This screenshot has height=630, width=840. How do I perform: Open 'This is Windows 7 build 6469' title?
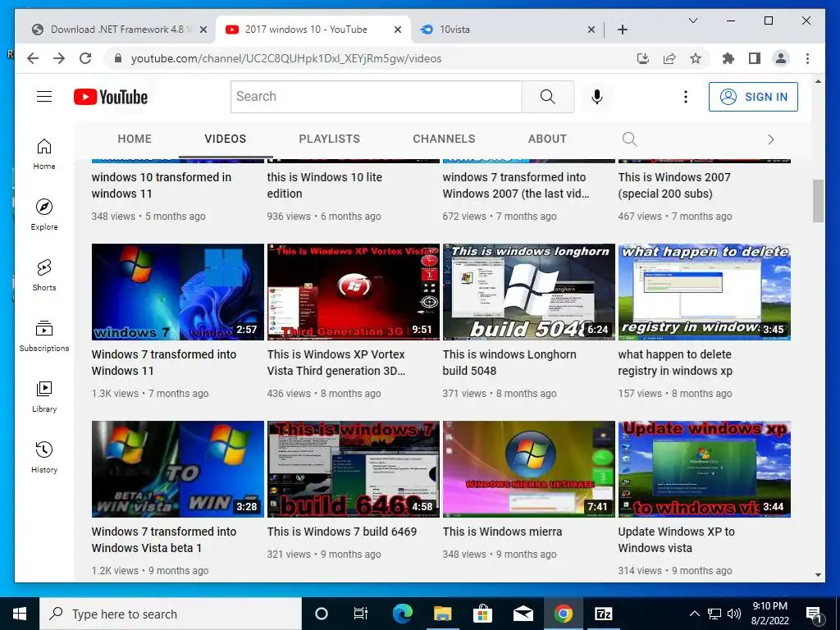pyautogui.click(x=342, y=532)
